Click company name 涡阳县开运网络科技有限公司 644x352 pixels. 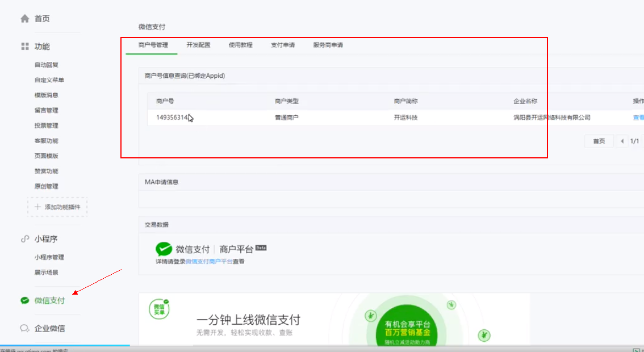[x=552, y=118]
